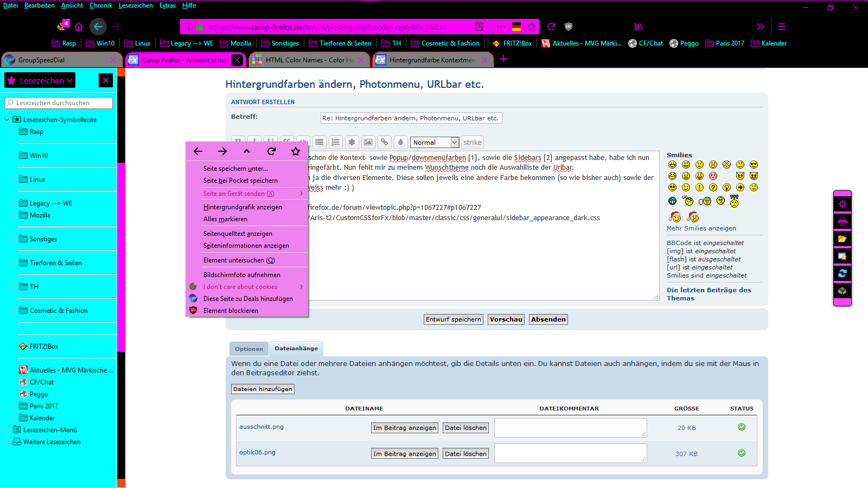
Task: Click the file comment field for optik06.png
Action: click(x=571, y=453)
